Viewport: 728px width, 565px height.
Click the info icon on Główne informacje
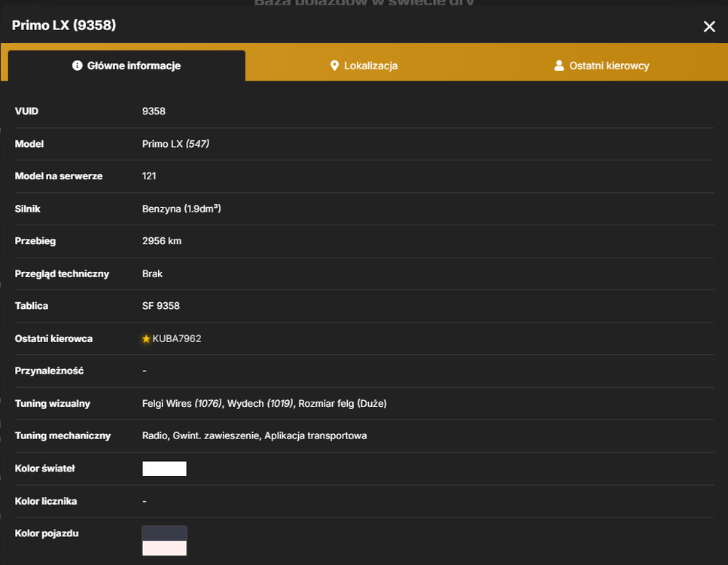[77, 66]
